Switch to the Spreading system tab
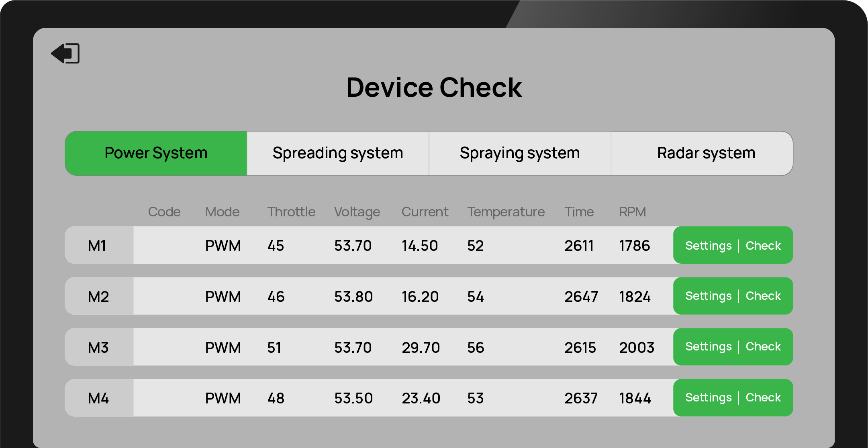Viewport: 868px width, 448px height. pos(338,153)
